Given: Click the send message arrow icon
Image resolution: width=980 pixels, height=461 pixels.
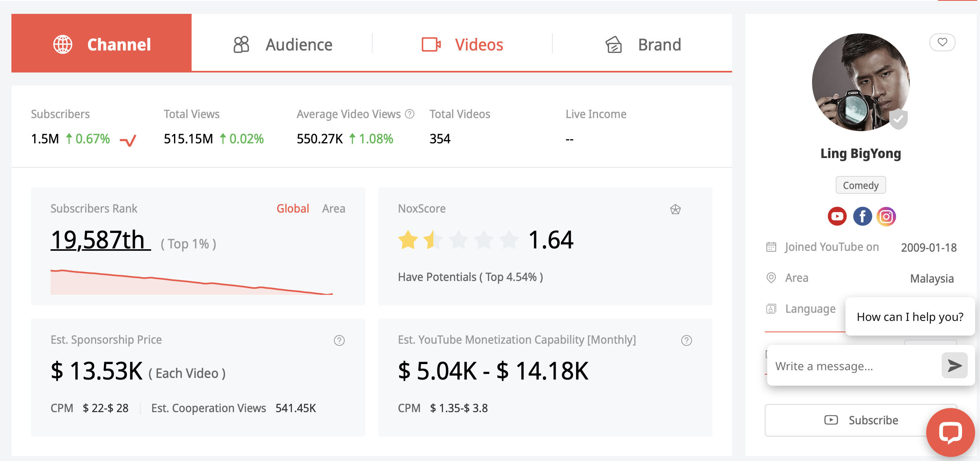Looking at the screenshot, I should (x=954, y=365).
